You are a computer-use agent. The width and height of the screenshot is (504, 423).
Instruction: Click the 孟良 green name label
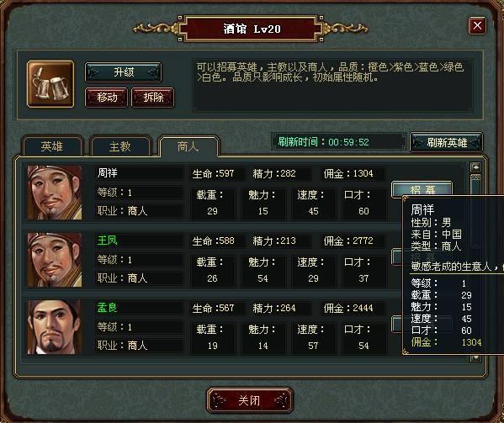click(x=108, y=308)
